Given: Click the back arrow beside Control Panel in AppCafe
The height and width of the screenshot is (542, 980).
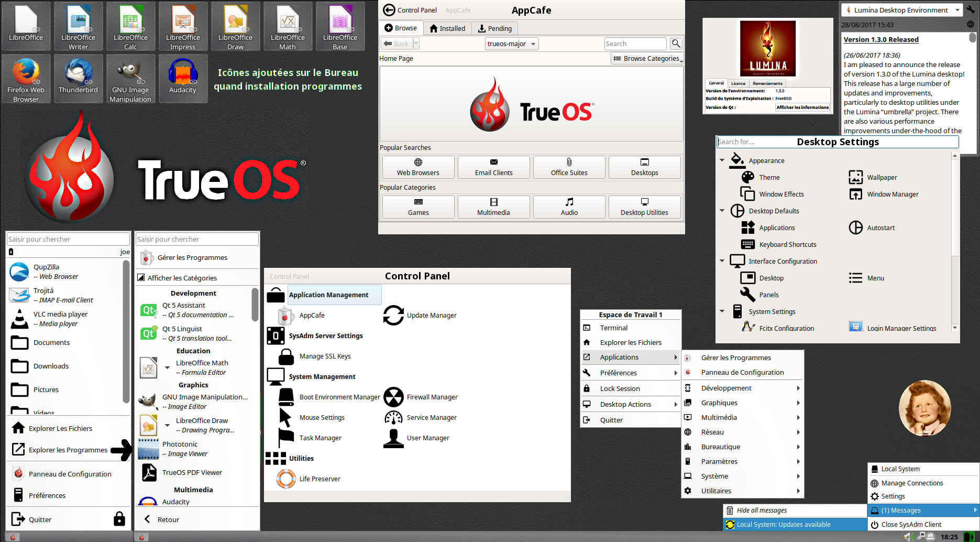Looking at the screenshot, I should [389, 10].
